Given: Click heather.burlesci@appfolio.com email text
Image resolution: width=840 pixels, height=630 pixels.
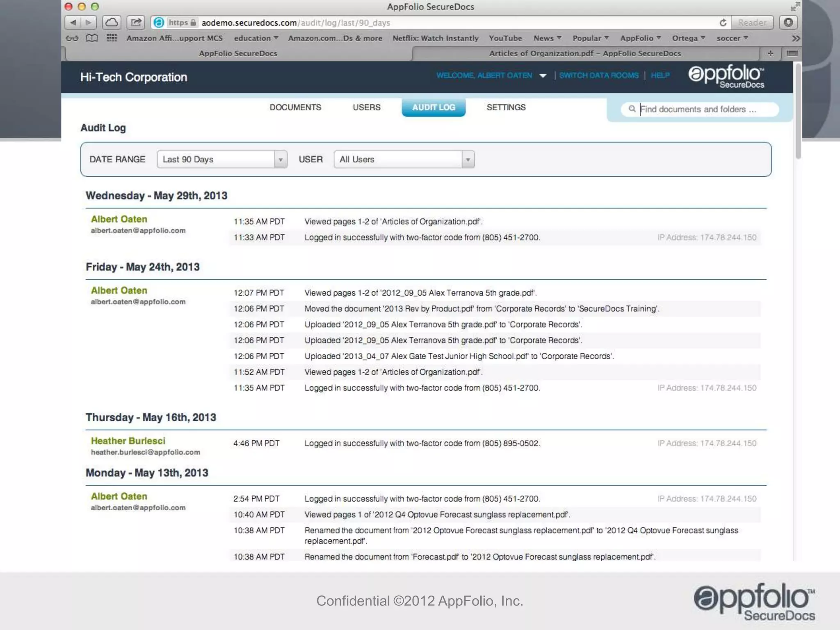Looking at the screenshot, I should pyautogui.click(x=145, y=452).
